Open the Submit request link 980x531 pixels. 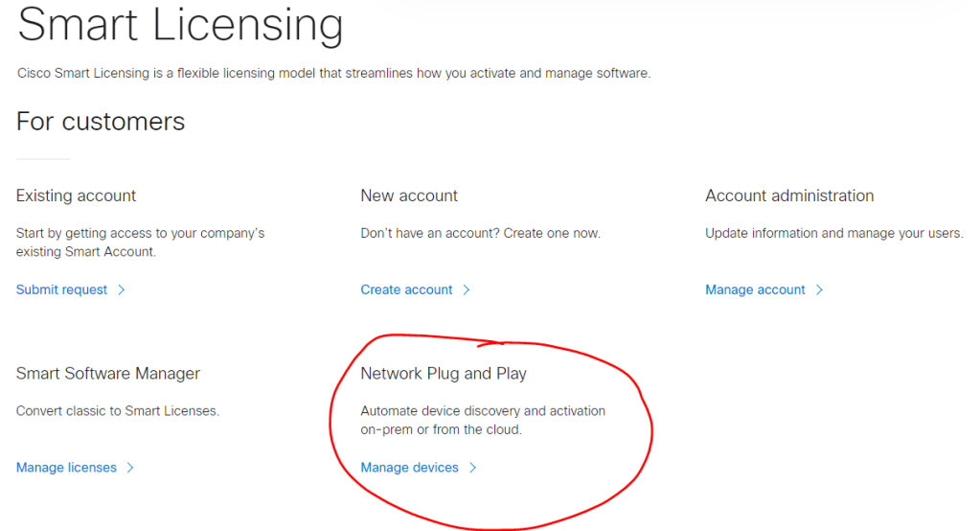click(x=62, y=289)
